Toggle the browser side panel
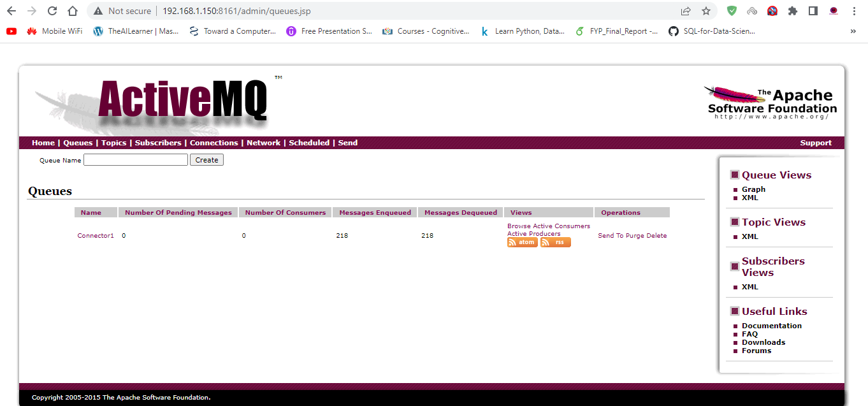Screen dimensions: 868x406 point(813,11)
